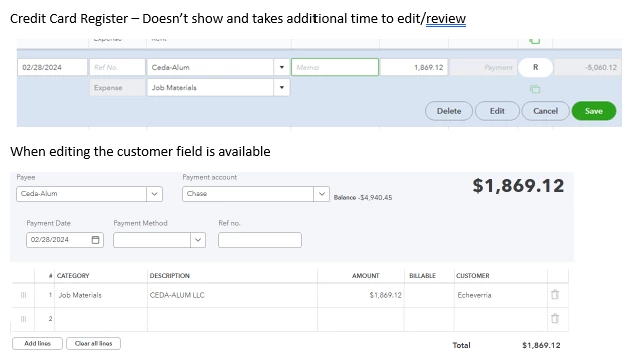The height and width of the screenshot is (360, 628).
Task: Click the $1,869.12 amount cell in line 1
Action: tap(361, 295)
